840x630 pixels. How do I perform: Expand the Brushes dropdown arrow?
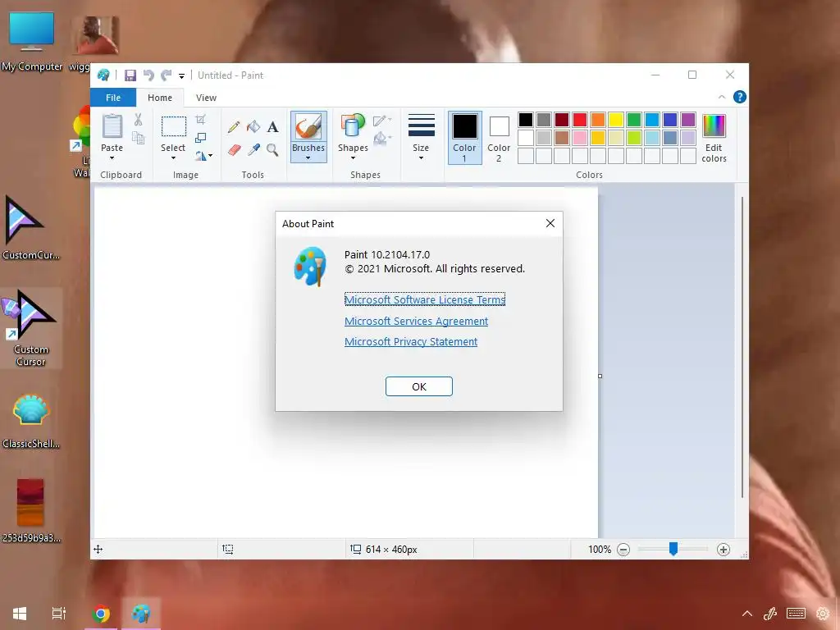pyautogui.click(x=308, y=158)
